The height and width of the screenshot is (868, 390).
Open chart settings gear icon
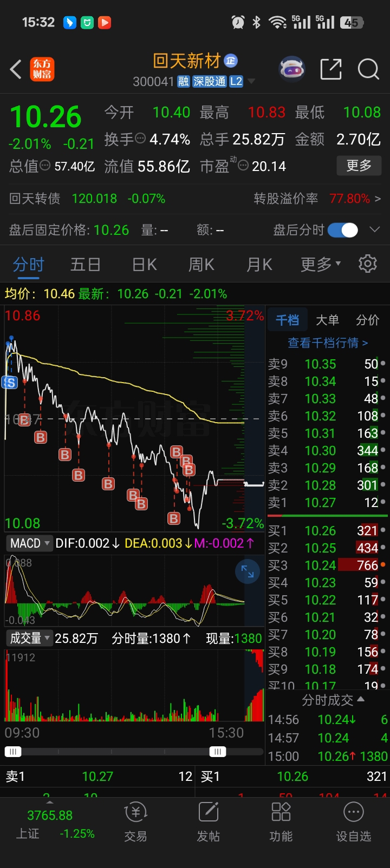pos(368,264)
